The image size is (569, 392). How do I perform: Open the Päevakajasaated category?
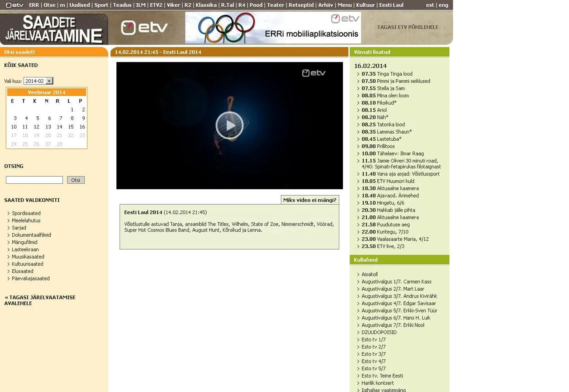pyautogui.click(x=31, y=278)
